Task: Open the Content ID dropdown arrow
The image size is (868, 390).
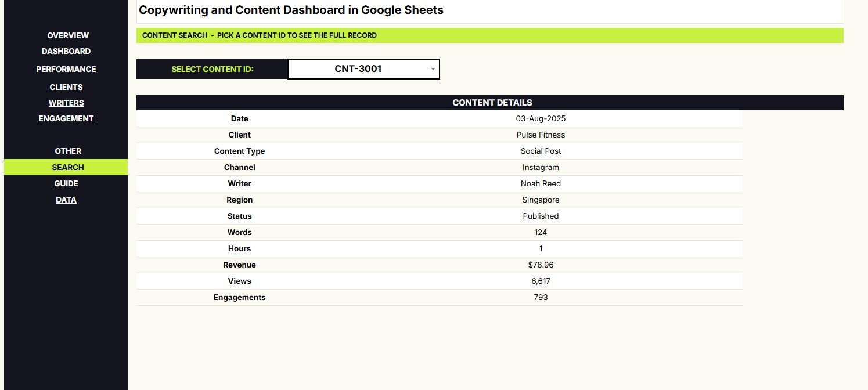Action: (x=433, y=69)
